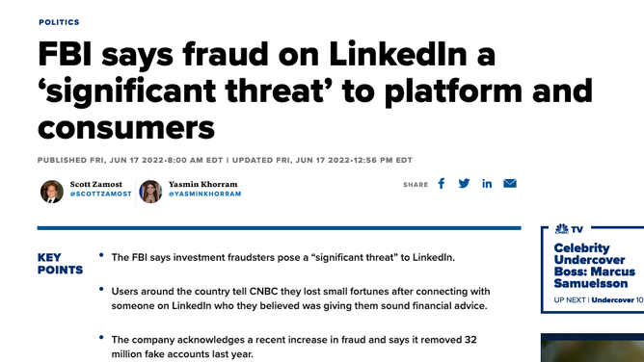This screenshot has height=362, width=644.
Task: Click key point about 32 million fake accounts
Action: (x=294, y=347)
